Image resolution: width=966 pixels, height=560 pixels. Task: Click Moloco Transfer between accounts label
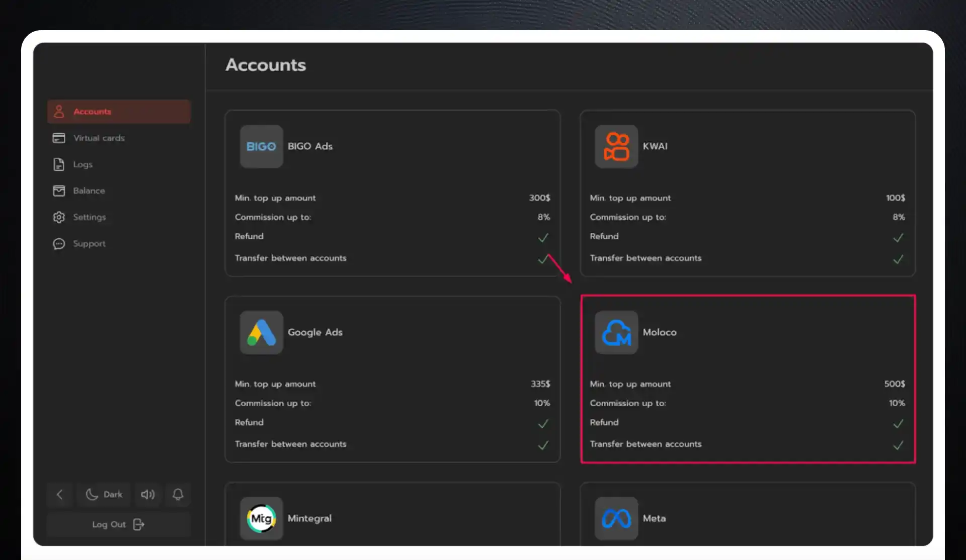[646, 444]
